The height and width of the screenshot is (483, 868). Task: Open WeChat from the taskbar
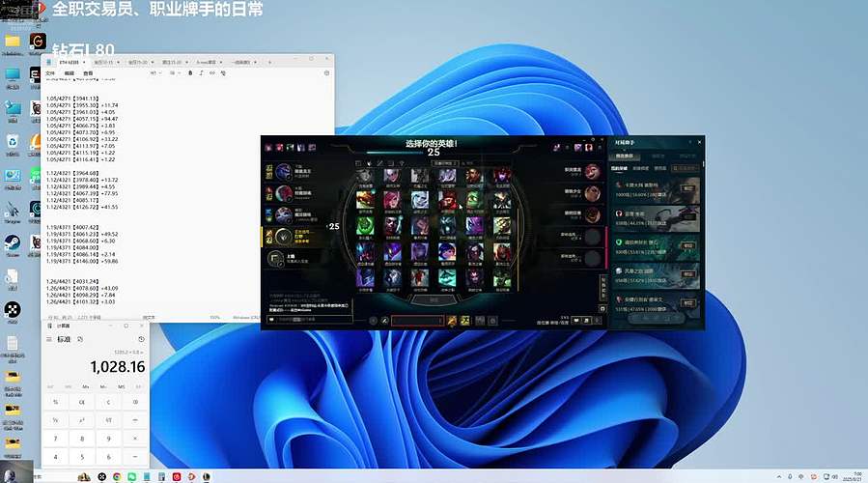pos(131,477)
